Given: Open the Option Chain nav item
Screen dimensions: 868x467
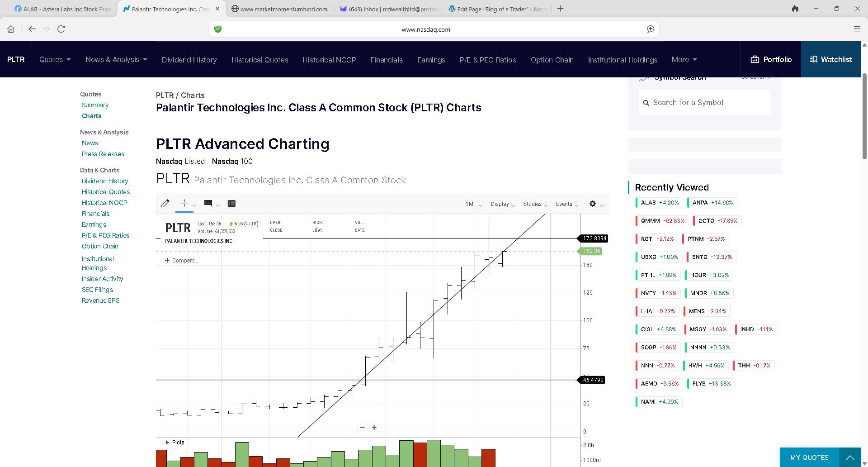Looking at the screenshot, I should (x=552, y=60).
